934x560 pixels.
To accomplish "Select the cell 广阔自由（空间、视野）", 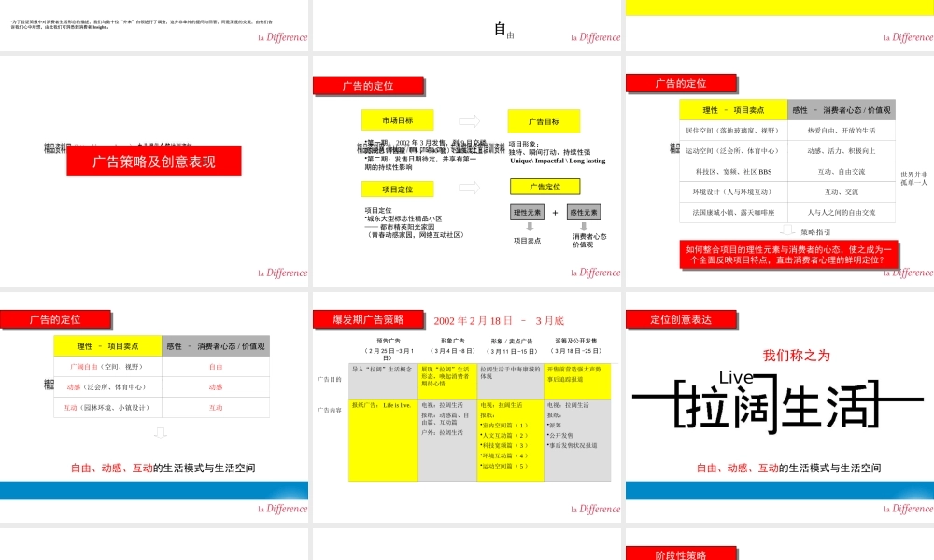I will [107, 367].
